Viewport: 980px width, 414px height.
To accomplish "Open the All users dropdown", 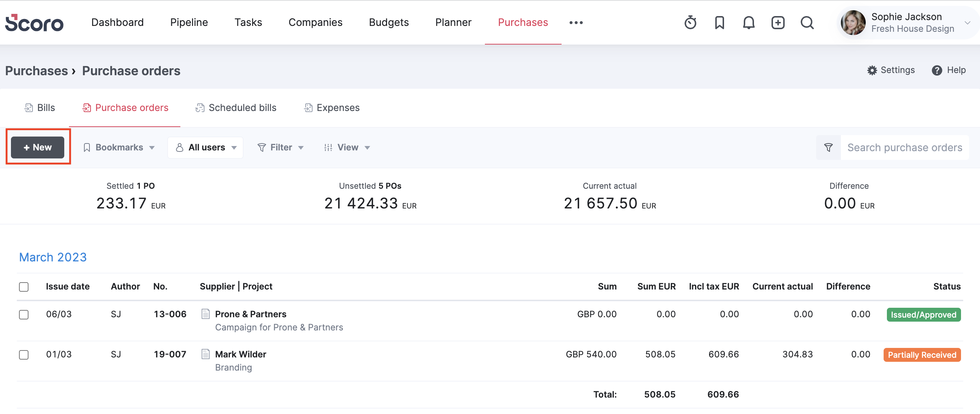I will pyautogui.click(x=206, y=147).
